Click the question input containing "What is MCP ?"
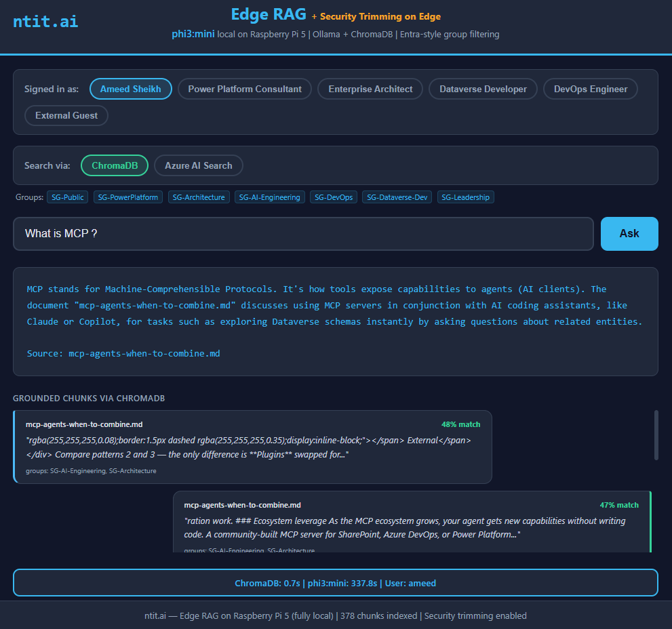 click(x=303, y=234)
